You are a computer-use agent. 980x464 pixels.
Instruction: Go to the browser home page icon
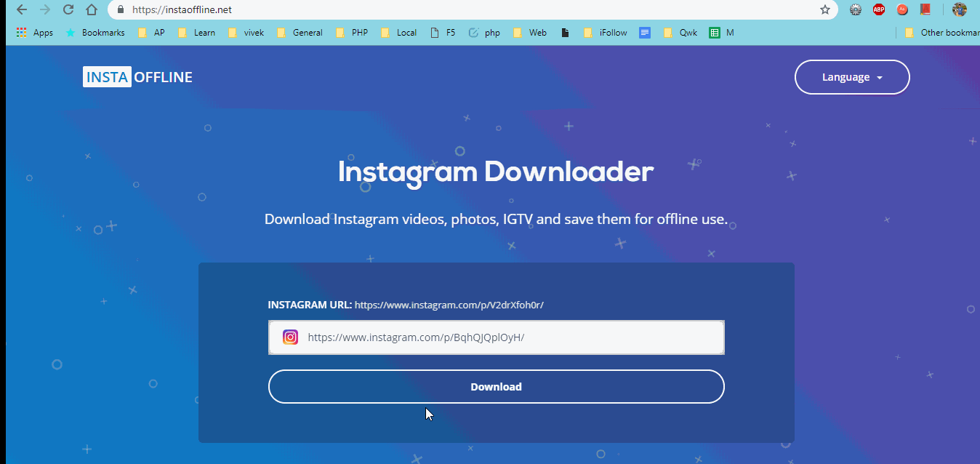pyautogui.click(x=91, y=10)
